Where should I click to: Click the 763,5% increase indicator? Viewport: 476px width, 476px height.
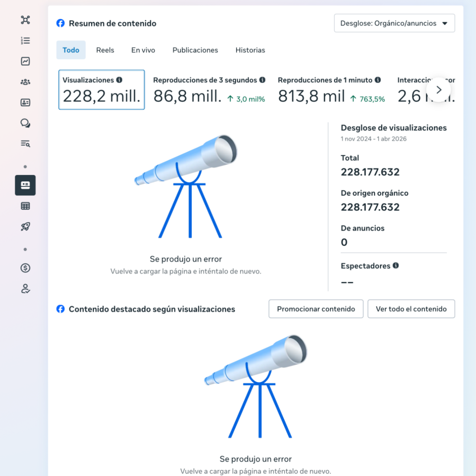pos(367,99)
